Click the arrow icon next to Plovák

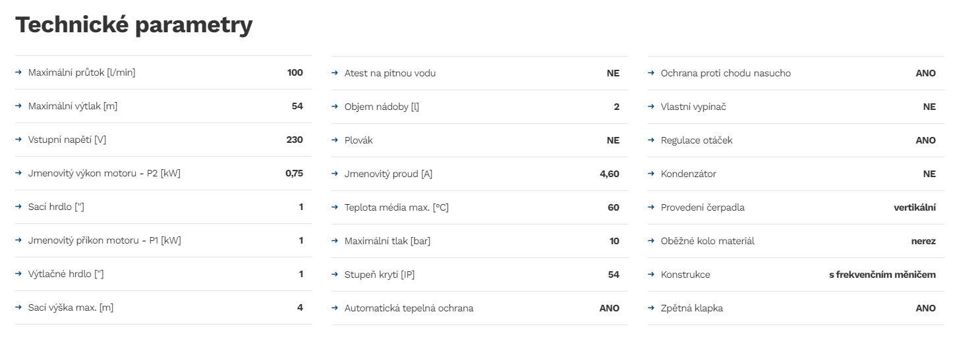pos(335,140)
